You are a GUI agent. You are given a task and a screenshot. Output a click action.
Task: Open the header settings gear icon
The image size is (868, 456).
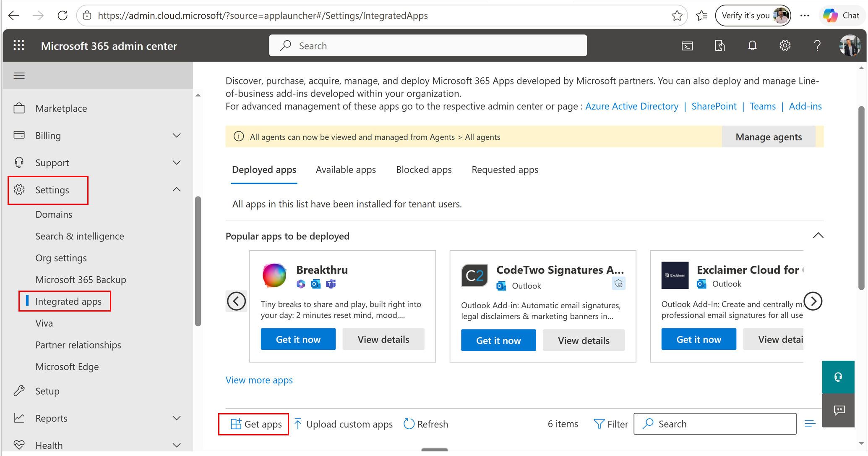tap(785, 46)
